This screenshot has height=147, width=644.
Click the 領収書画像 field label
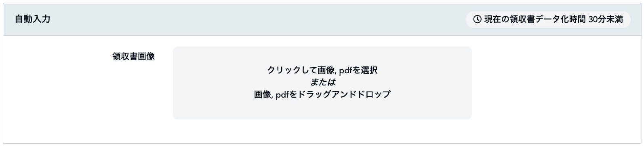click(x=134, y=57)
